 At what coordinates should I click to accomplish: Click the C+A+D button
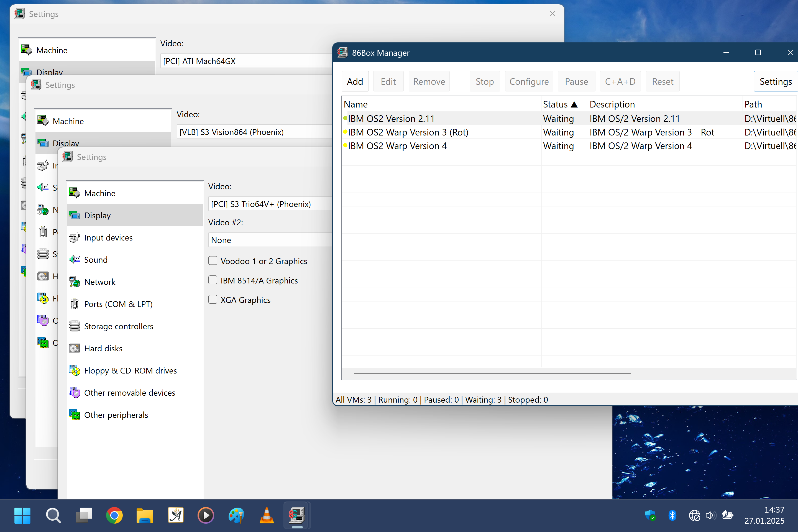[x=620, y=81]
